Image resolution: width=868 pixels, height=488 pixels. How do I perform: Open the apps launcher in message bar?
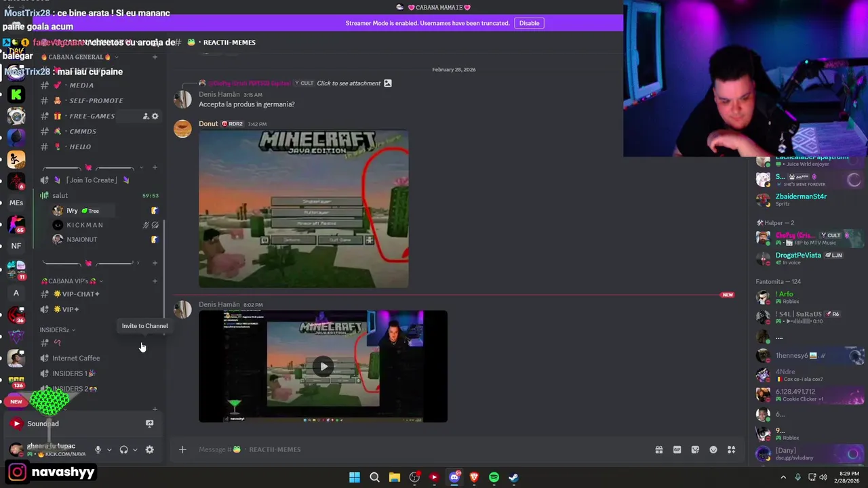click(x=732, y=449)
